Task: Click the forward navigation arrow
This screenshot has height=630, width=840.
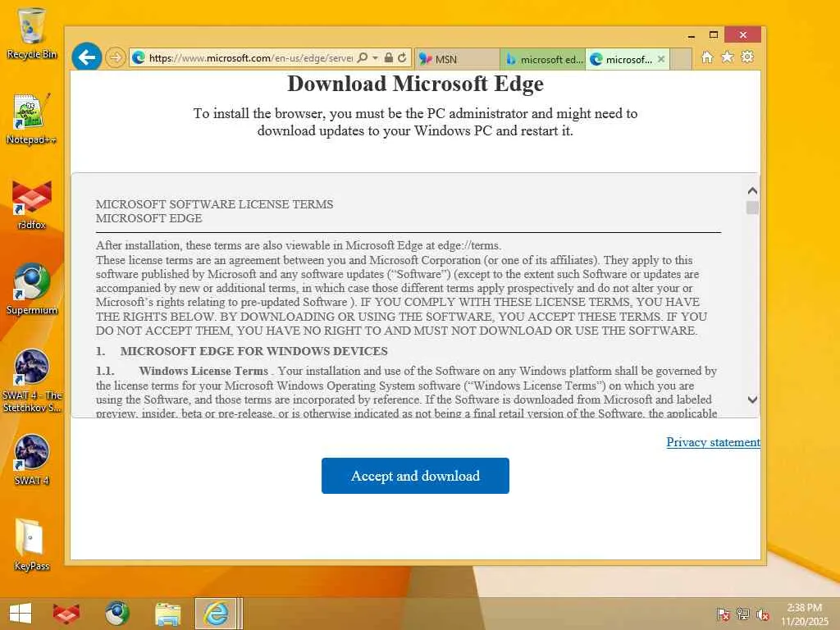Action: pos(115,57)
